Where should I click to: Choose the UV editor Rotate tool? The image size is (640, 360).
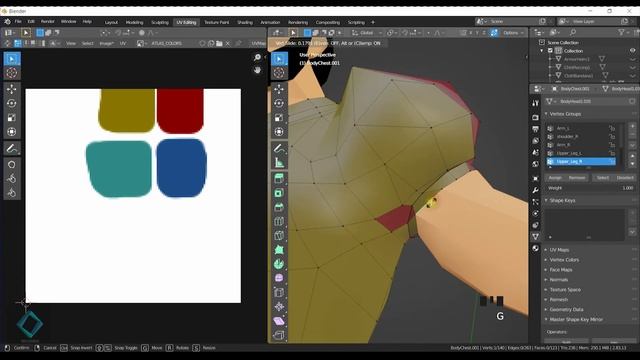[x=11, y=103]
